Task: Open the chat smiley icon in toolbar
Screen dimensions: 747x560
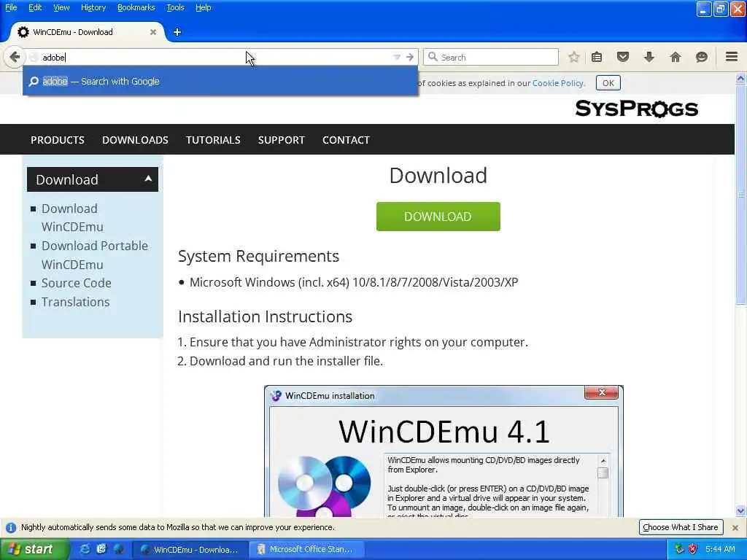Action: [x=701, y=57]
